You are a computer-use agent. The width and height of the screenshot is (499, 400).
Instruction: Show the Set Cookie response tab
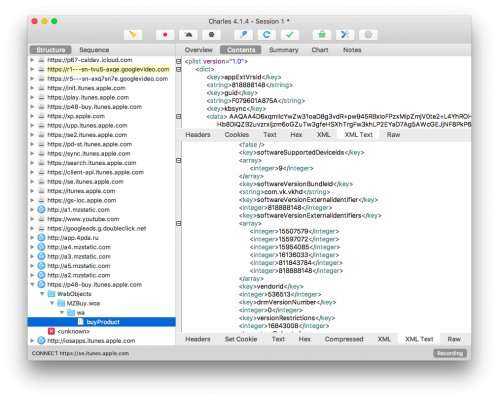[x=241, y=339]
